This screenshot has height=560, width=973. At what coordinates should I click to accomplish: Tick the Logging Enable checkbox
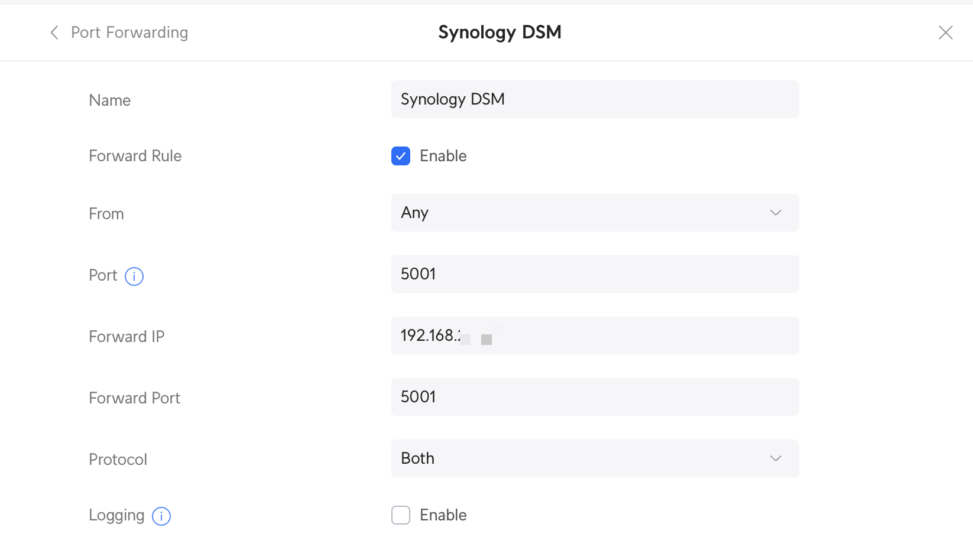coord(401,515)
